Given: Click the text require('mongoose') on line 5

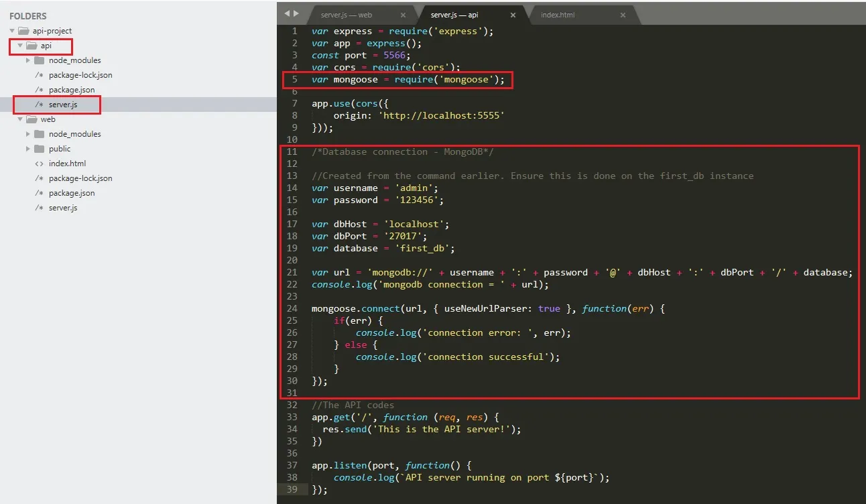Looking at the screenshot, I should pos(447,79).
